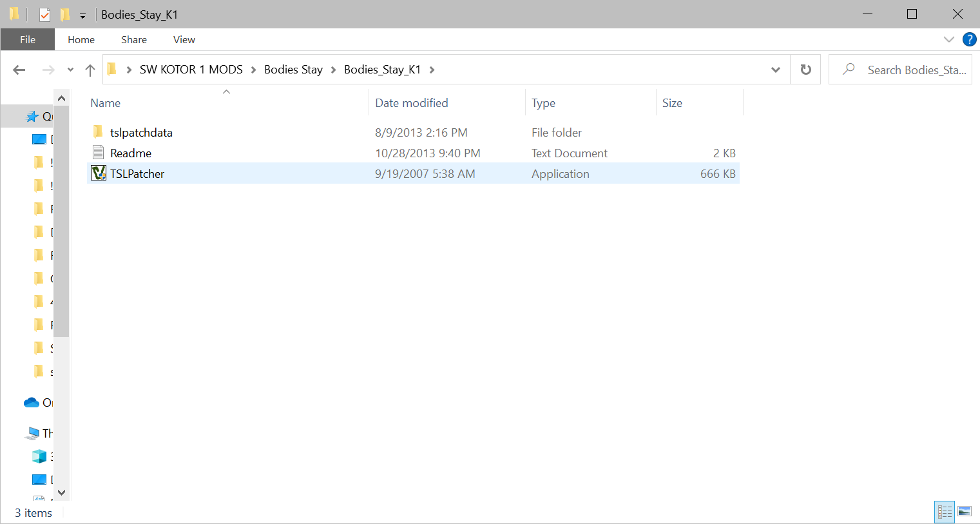Screen dimensions: 980x524
Task: Click the navigation pane scrollbar thumb
Action: pyautogui.click(x=61, y=222)
